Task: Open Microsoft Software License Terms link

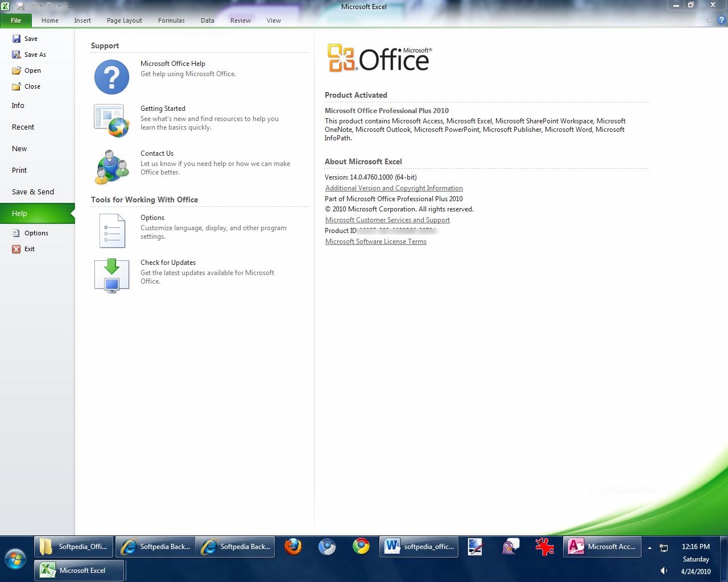Action: click(x=376, y=242)
